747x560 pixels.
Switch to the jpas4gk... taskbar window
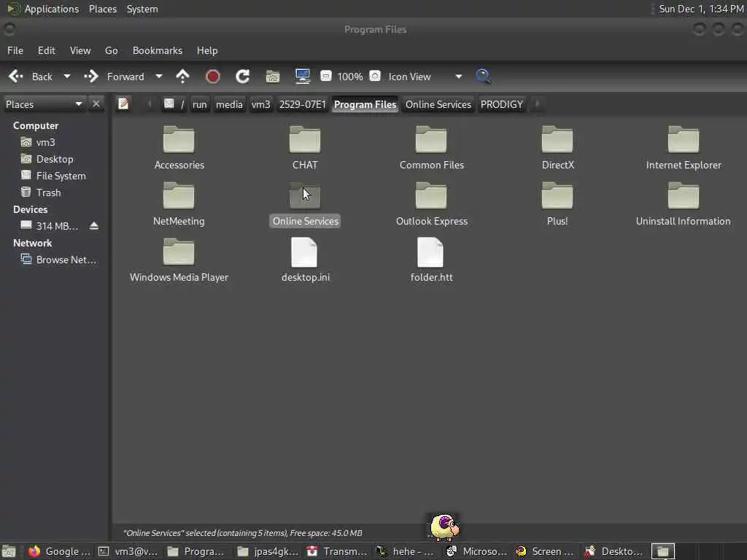click(268, 551)
